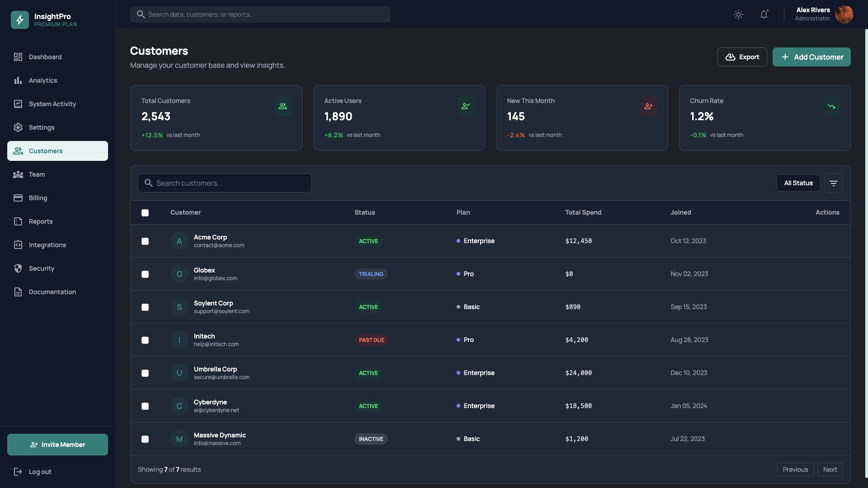Toggle the select-all checkbox in the table header
868x488 pixels.
(145, 212)
